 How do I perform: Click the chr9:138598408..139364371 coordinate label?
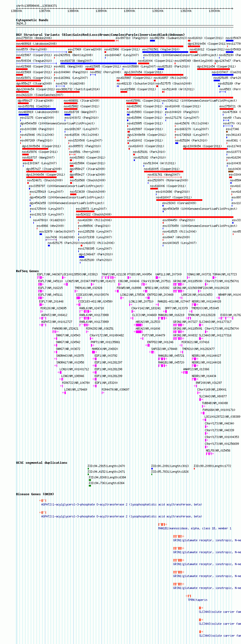click(x=37, y=6)
